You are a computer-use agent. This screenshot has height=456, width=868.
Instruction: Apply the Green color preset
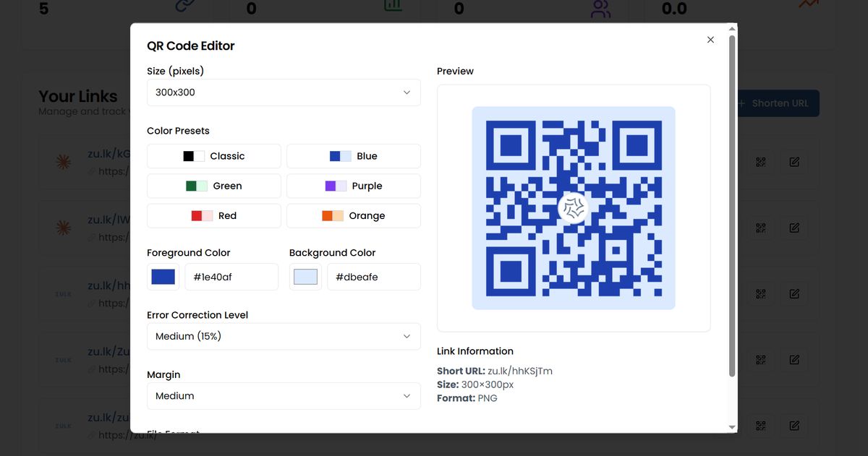(214, 186)
